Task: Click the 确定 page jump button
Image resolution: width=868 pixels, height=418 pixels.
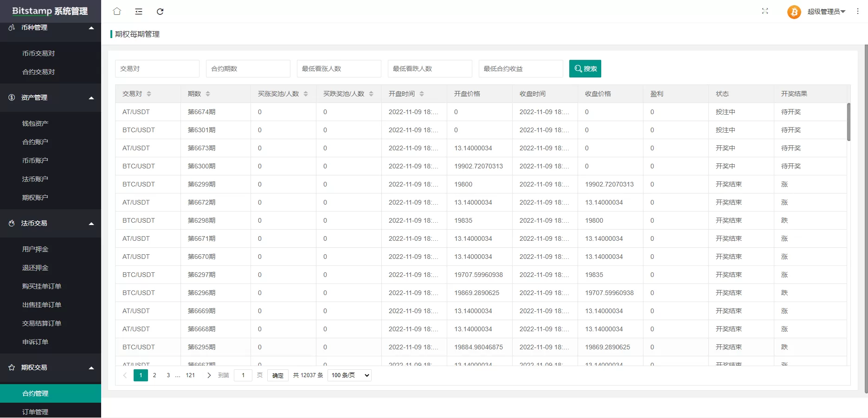Action: coord(278,375)
